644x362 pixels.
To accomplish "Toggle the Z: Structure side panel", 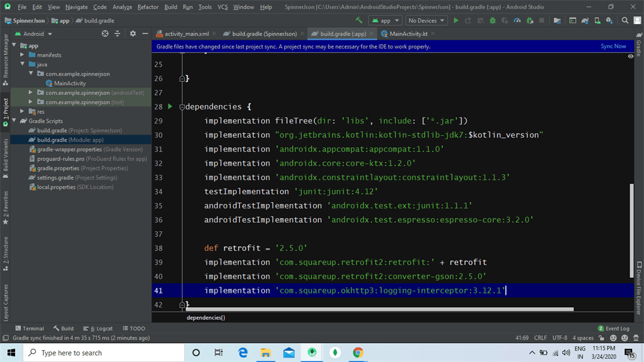I will [5, 254].
